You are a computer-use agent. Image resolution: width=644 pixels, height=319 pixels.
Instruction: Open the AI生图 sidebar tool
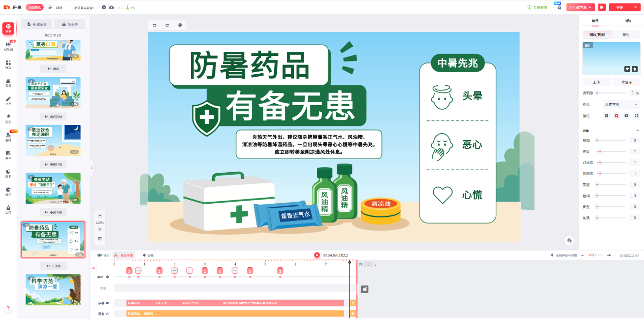click(x=8, y=46)
